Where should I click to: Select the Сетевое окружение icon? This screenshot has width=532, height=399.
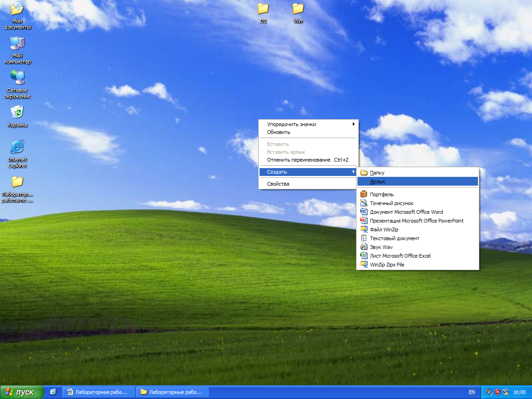click(17, 85)
